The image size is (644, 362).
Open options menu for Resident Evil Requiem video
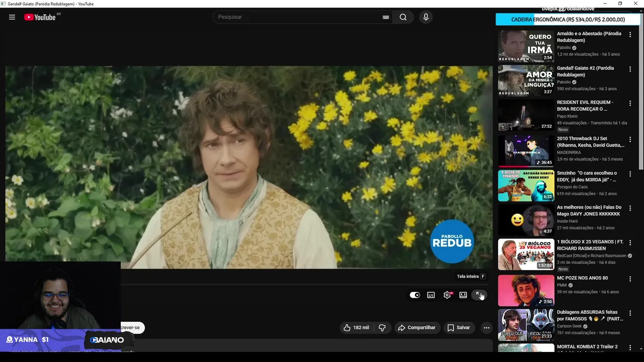(630, 103)
